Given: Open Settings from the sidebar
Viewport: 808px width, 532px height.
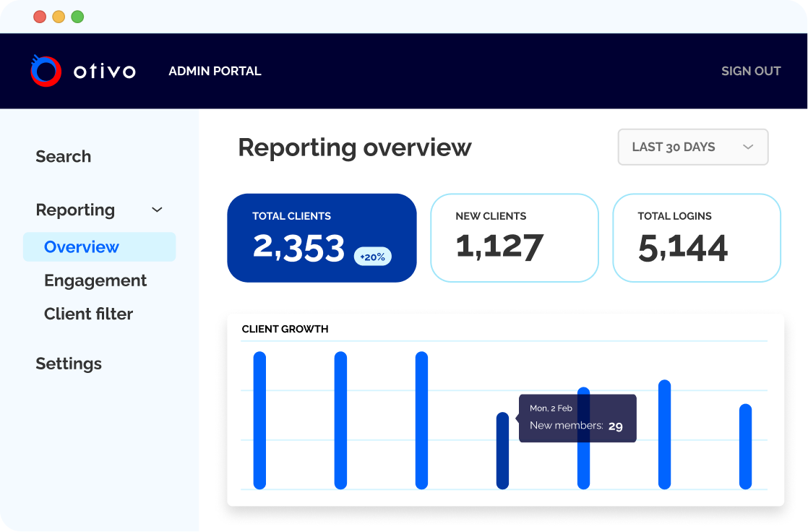Looking at the screenshot, I should (69, 364).
